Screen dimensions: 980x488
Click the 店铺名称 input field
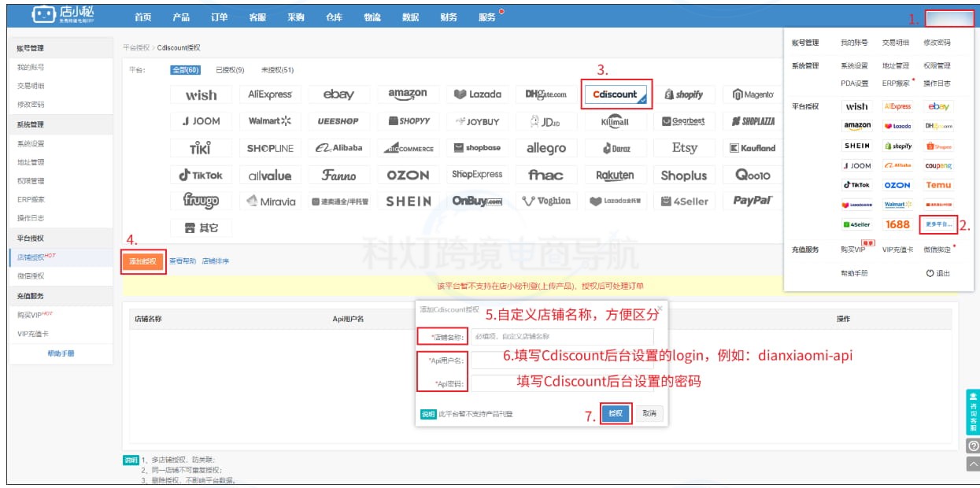(x=561, y=336)
